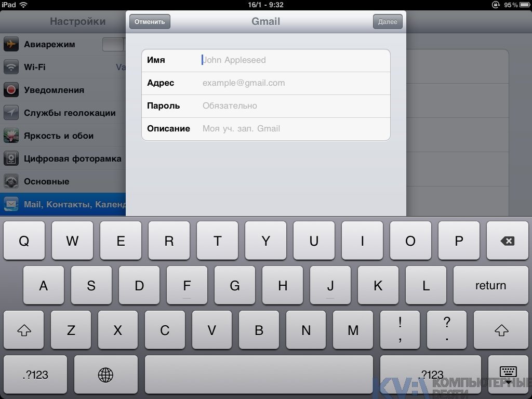Tap the T key
Screen dimensions: 532x399
(x=217, y=241)
